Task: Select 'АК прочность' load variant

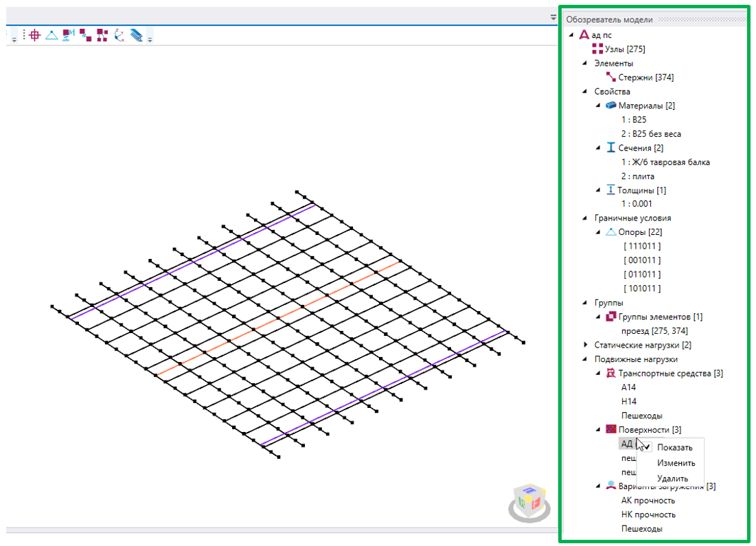Action: [x=648, y=500]
